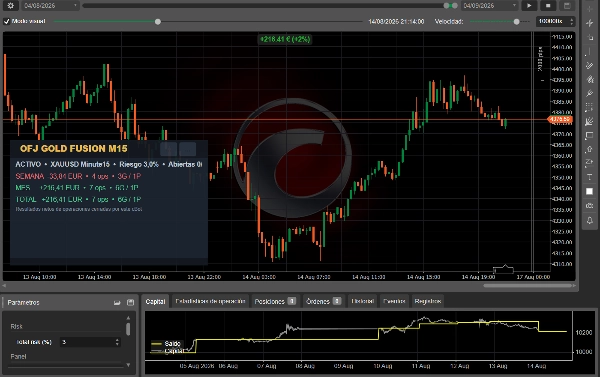Image resolution: width=600 pixels, height=377 pixels.
Task: Select the rectangle shape tool
Action: tap(590, 135)
